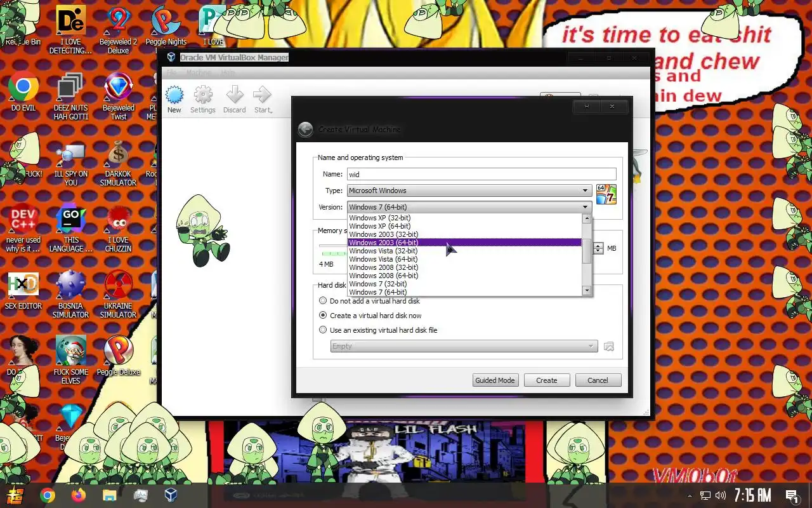Choose Windows Vista (32-bit) from the list

[464, 251]
